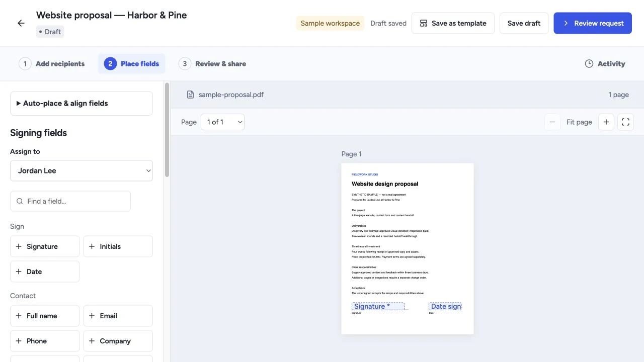Screen dimensions: 644x362
Task: Add an Email field
Action: (118, 316)
